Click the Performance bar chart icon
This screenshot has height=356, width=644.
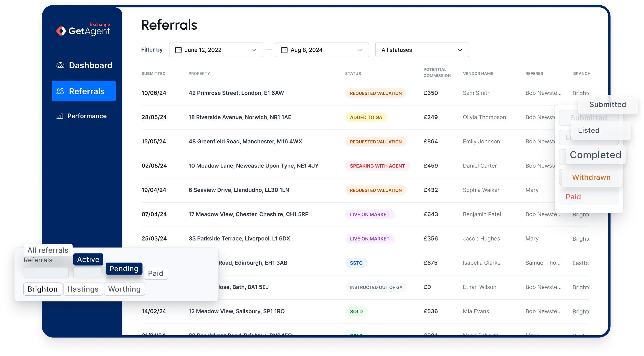point(60,116)
